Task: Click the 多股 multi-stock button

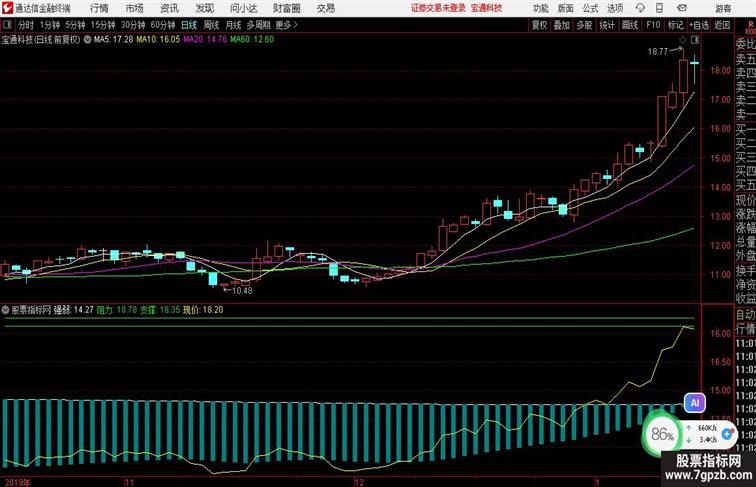Action: [584, 25]
